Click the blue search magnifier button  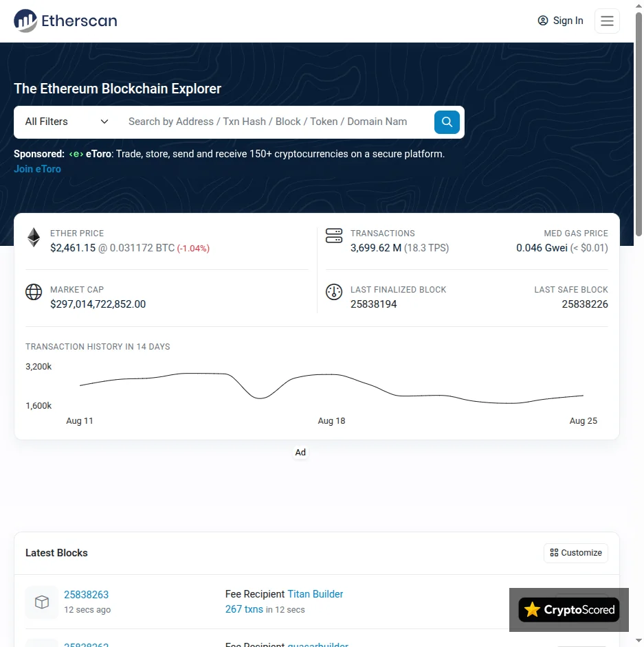[447, 122]
